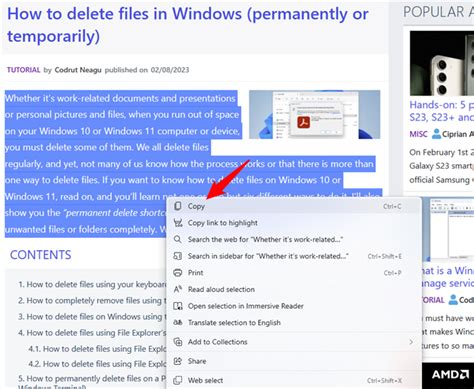Click the AMD advertisement banner
The height and width of the screenshot is (389, 474).
pyautogui.click(x=448, y=375)
